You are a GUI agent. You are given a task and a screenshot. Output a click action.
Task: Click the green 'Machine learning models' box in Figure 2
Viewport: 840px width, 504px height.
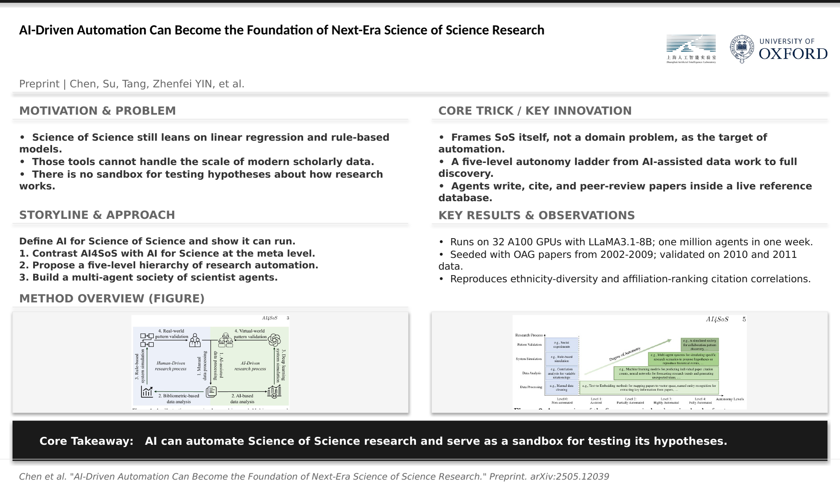click(666, 373)
